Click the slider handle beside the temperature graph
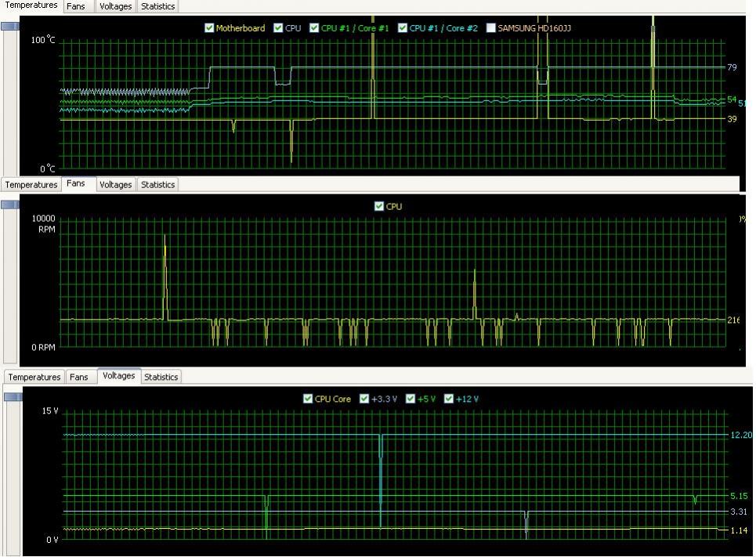This screenshot has height=557, width=756. pyautogui.click(x=10, y=26)
